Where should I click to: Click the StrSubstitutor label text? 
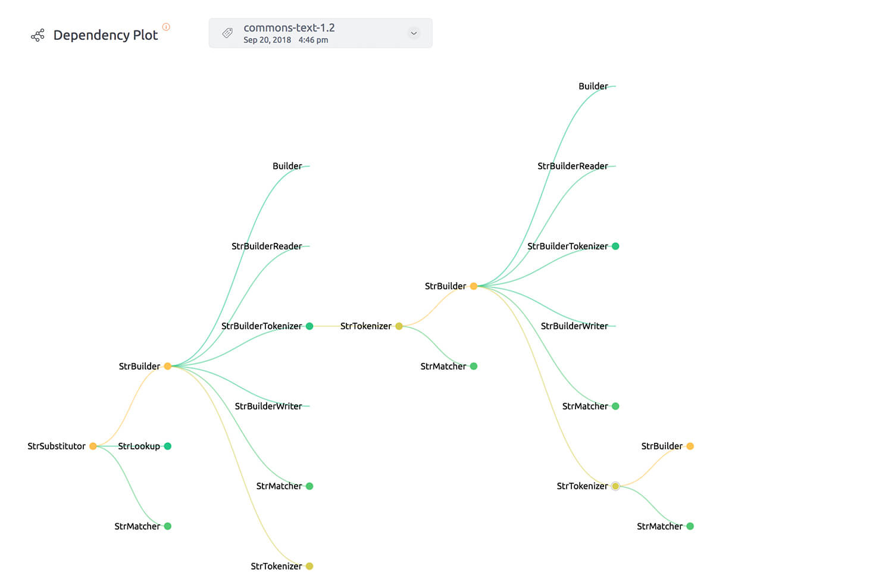[57, 446]
